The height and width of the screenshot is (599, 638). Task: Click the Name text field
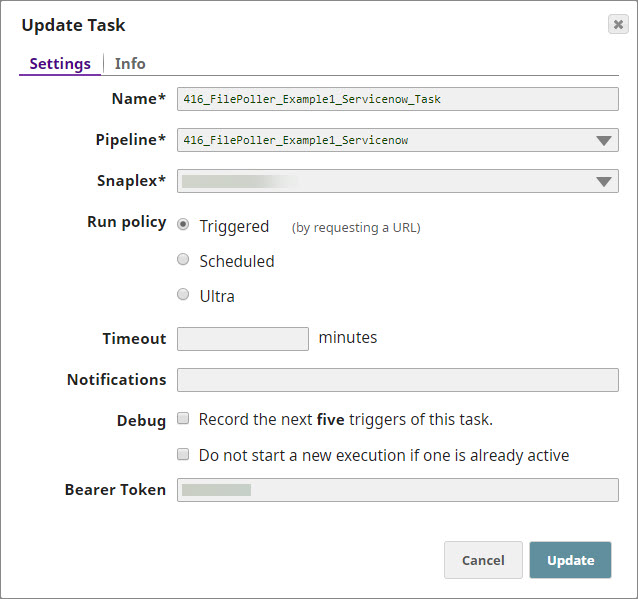click(397, 99)
